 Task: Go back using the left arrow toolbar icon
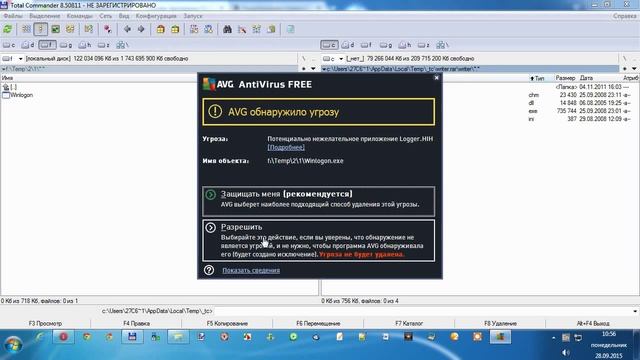point(127,29)
